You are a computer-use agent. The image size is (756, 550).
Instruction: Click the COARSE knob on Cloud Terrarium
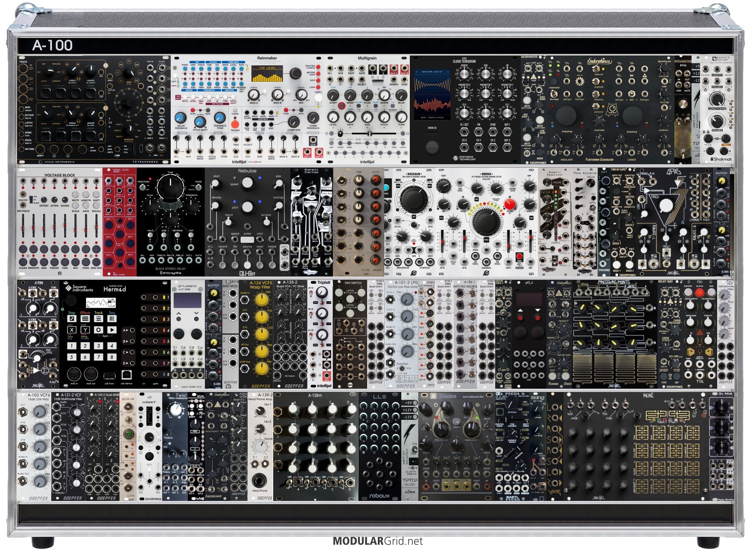click(x=464, y=74)
